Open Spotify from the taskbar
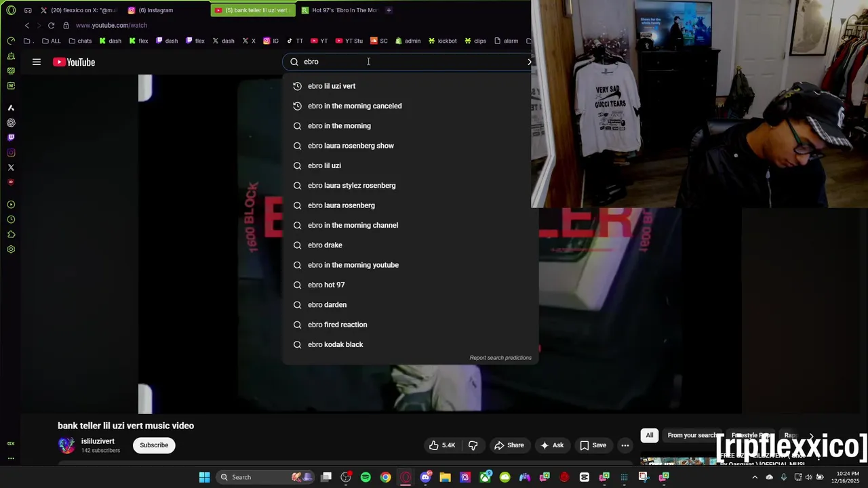The width and height of the screenshot is (868, 488). (x=366, y=477)
